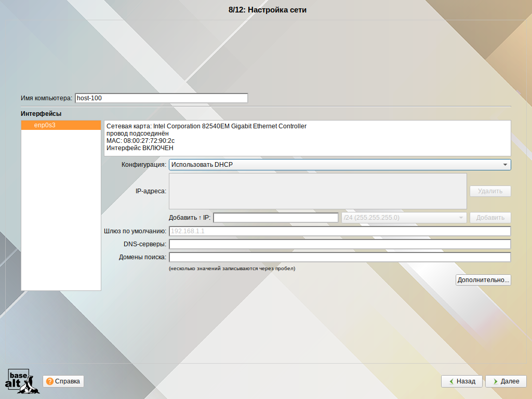Screen dimensions: 532x399
Task: Click the Шлюз по умолчанию field
Action: coord(339,231)
